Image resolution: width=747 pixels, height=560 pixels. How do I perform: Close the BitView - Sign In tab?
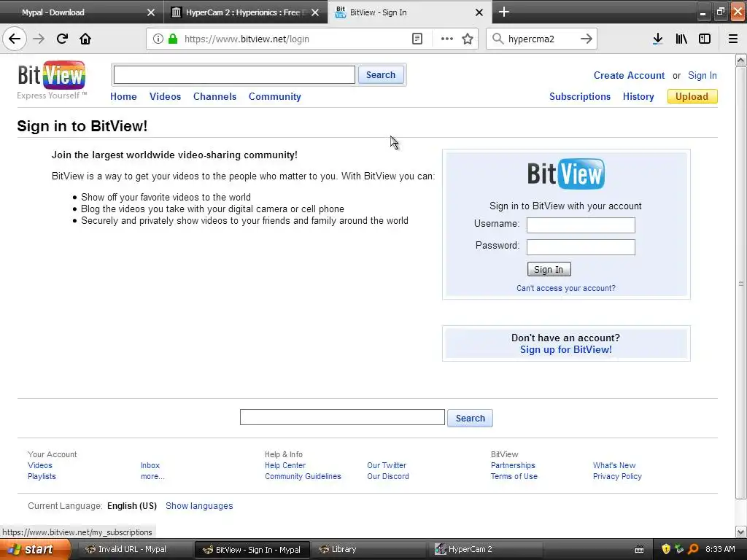tap(479, 12)
